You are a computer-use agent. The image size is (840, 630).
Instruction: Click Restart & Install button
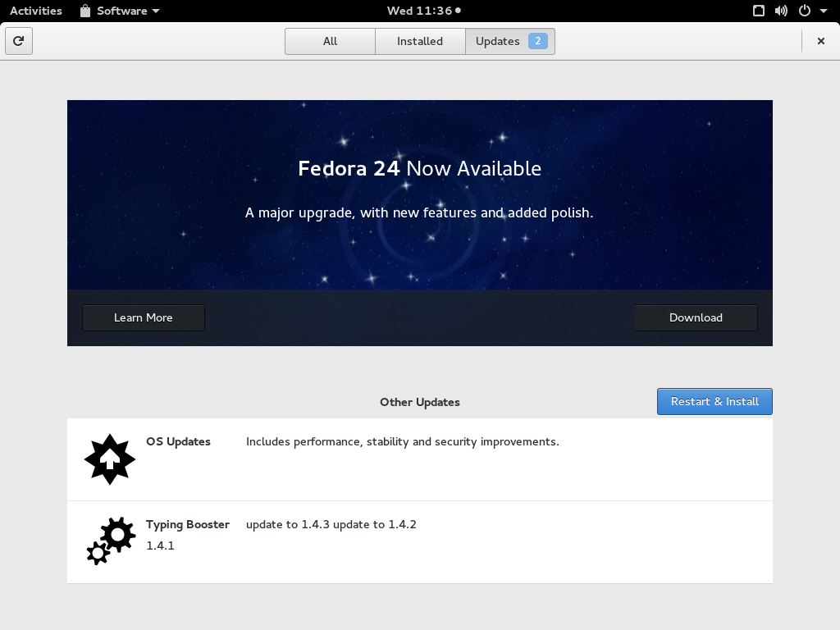pyautogui.click(x=714, y=401)
